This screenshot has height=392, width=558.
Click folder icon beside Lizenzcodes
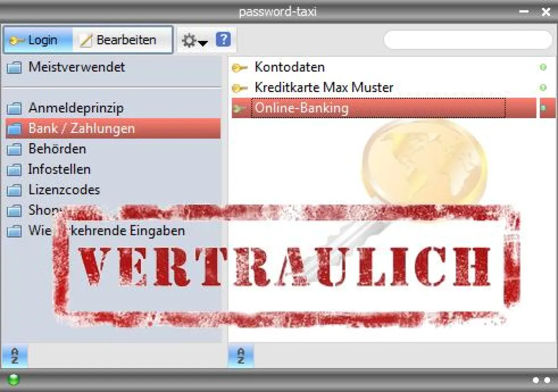click(x=14, y=190)
